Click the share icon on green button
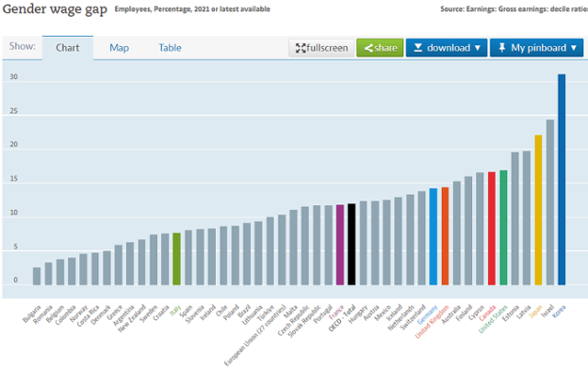Image resolution: width=588 pixels, height=368 pixels. (x=366, y=48)
